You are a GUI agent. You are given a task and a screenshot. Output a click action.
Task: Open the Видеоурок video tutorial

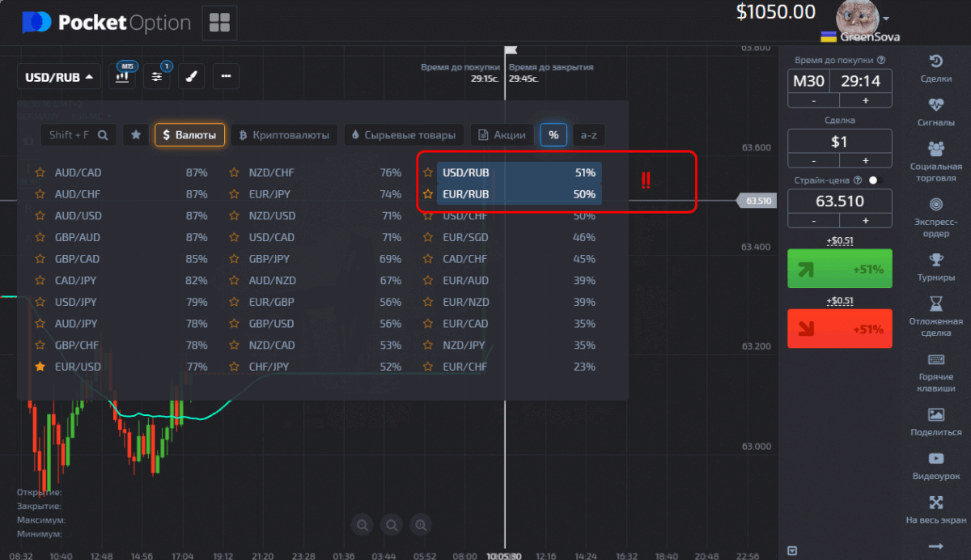(x=936, y=465)
